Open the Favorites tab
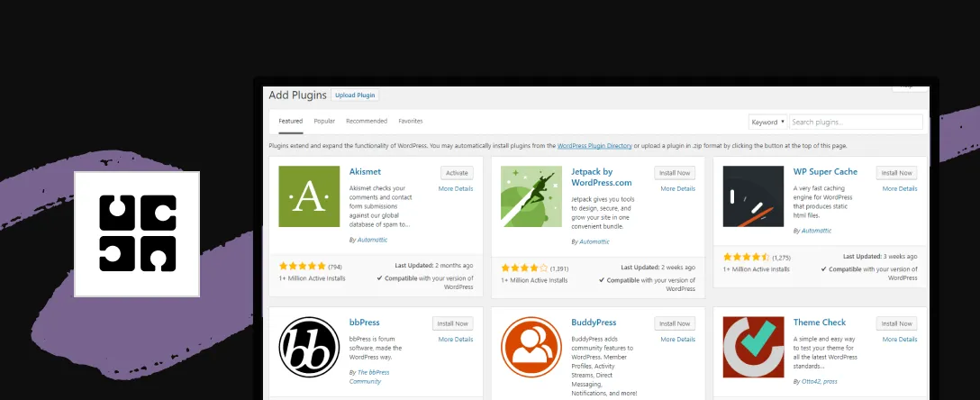 tap(411, 121)
